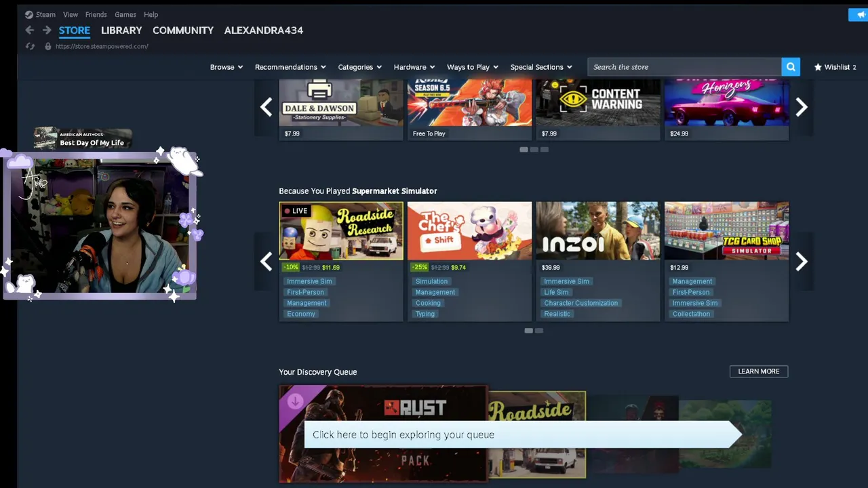The height and width of the screenshot is (488, 868).
Task: Click the Realistic tag on inZOI
Action: click(x=557, y=314)
